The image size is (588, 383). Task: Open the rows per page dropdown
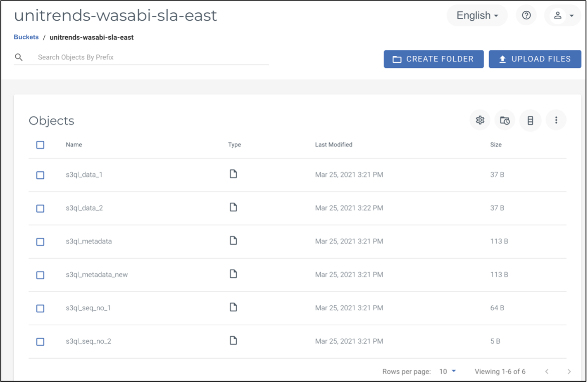448,371
